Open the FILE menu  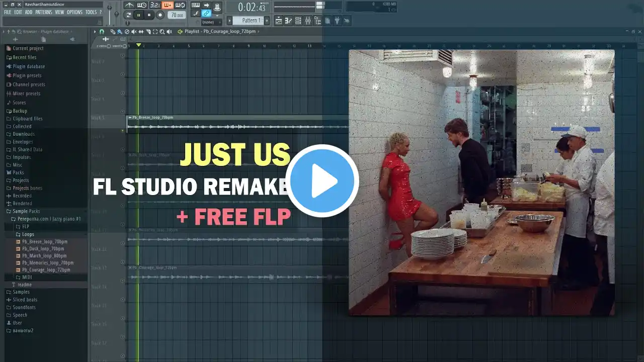(8, 12)
